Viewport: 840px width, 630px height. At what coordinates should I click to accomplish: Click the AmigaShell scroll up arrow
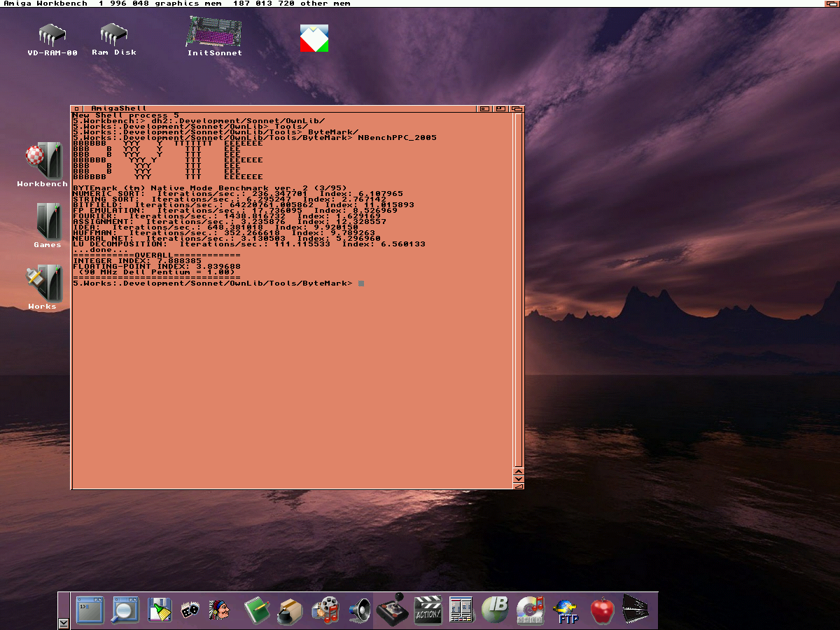click(519, 472)
